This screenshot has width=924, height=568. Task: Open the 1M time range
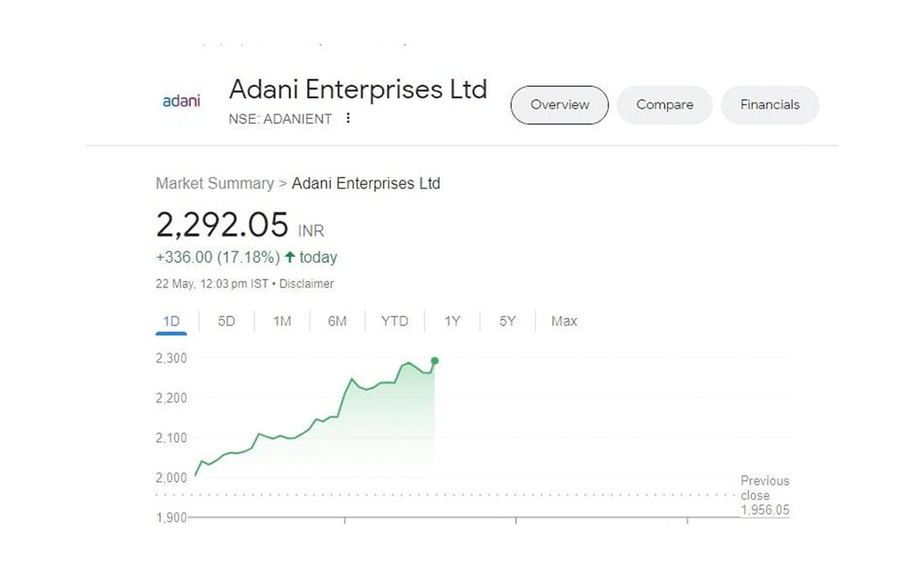(x=281, y=321)
